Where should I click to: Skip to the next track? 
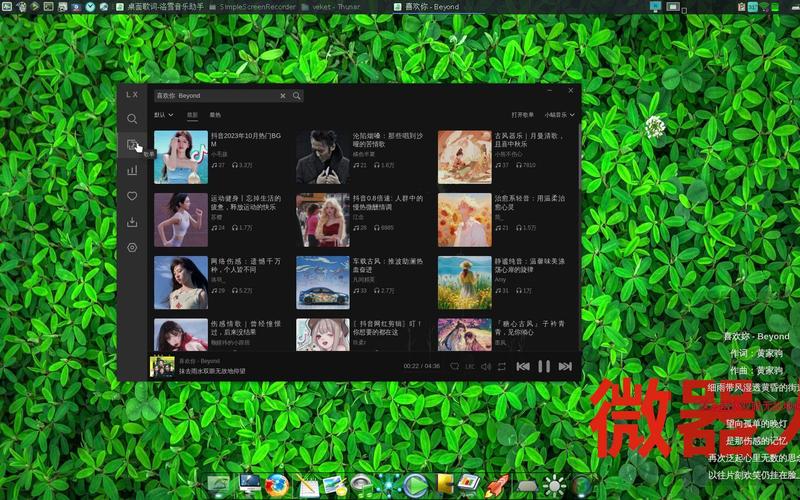(565, 366)
